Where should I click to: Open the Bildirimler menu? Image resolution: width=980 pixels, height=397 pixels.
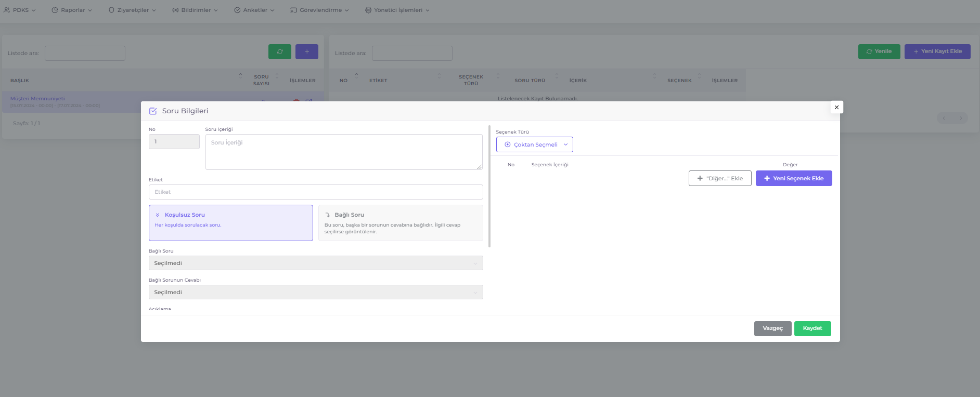tap(195, 10)
